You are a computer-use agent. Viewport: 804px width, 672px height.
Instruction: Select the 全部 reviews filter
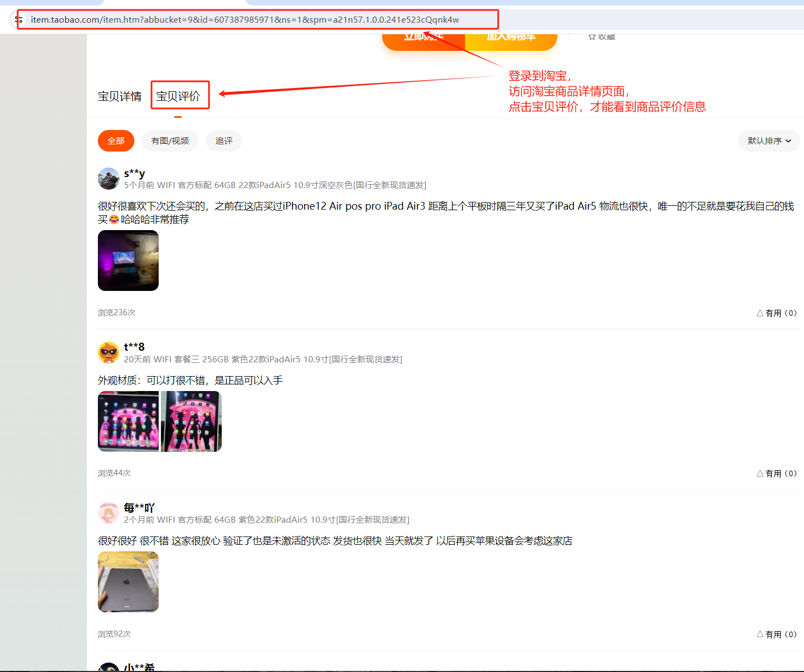[x=116, y=140]
